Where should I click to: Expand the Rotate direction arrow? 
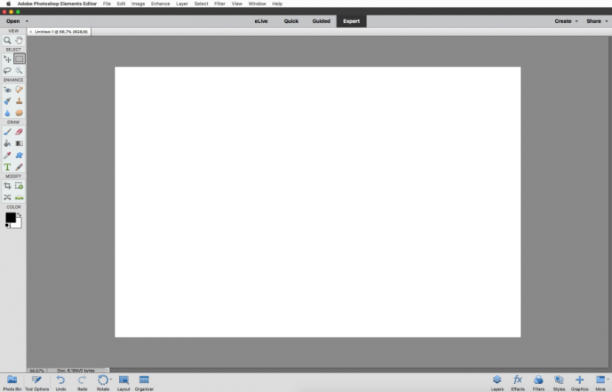(x=111, y=379)
